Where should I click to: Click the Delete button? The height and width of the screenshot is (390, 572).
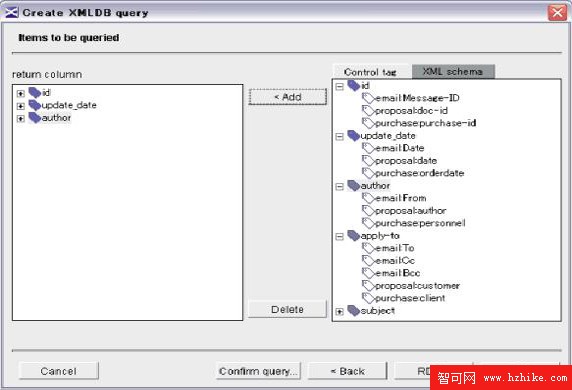(x=287, y=309)
